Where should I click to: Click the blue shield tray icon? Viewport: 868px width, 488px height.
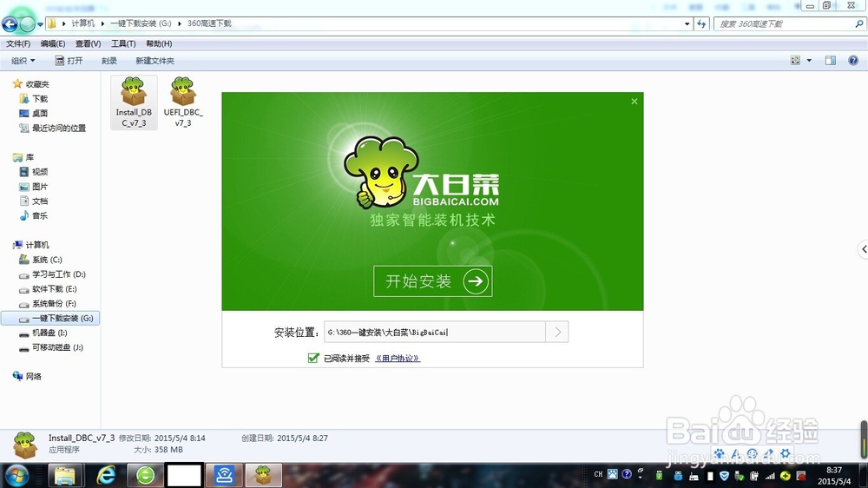coord(724,475)
